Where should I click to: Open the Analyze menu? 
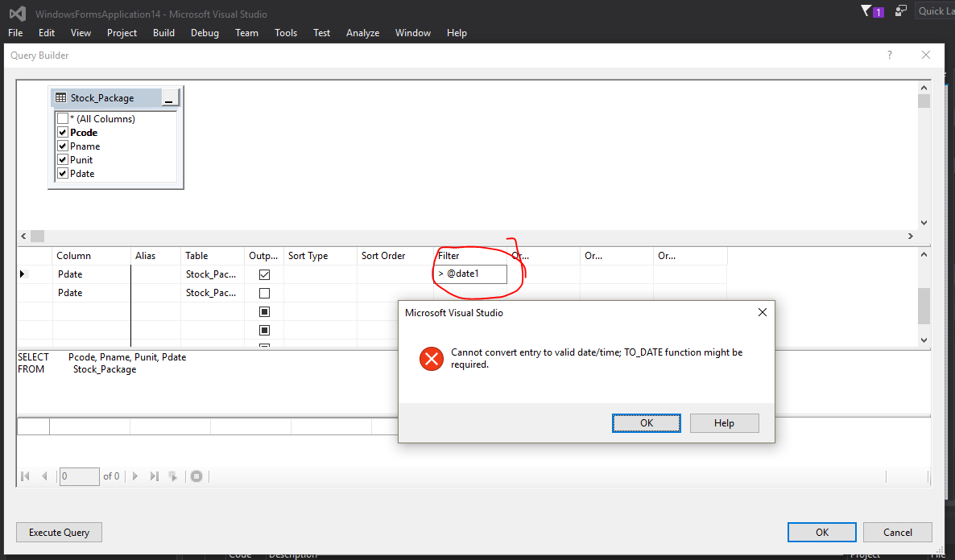tap(362, 33)
